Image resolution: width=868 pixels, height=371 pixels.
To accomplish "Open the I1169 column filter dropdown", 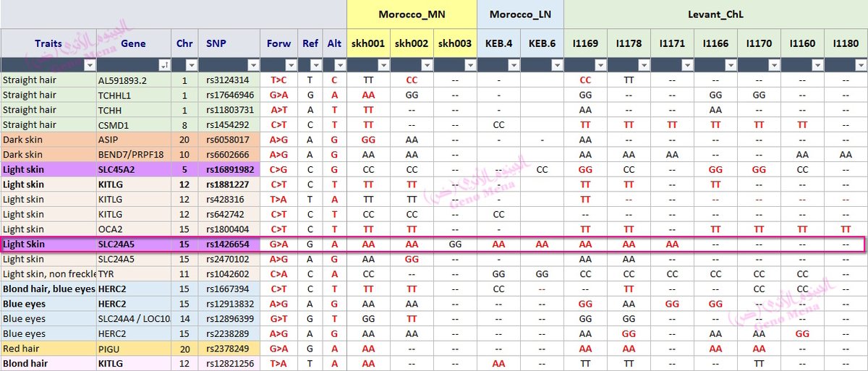I will point(600,65).
